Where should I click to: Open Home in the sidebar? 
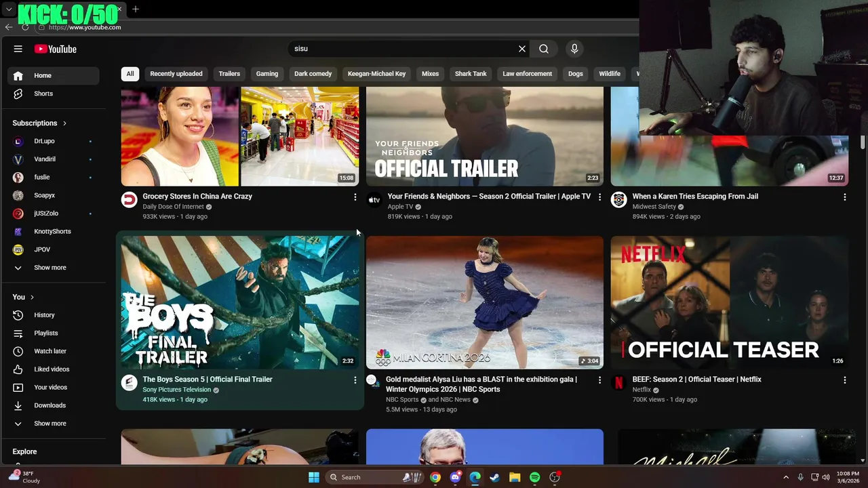pos(53,75)
